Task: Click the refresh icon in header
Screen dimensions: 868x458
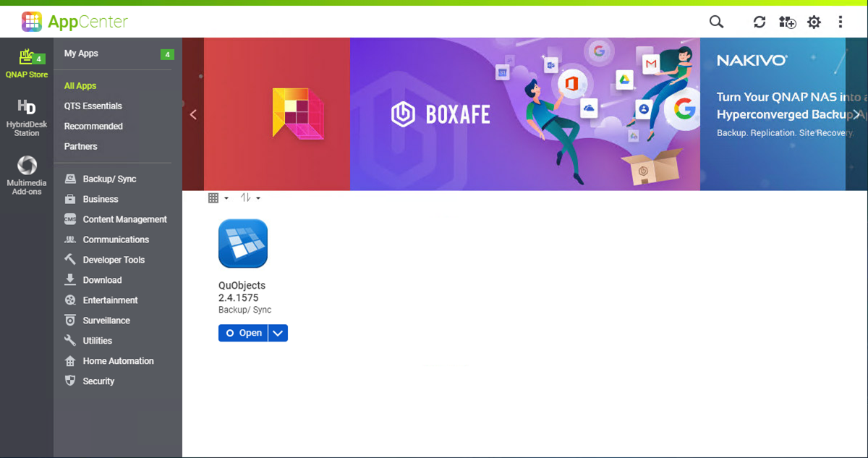Action: pyautogui.click(x=759, y=22)
